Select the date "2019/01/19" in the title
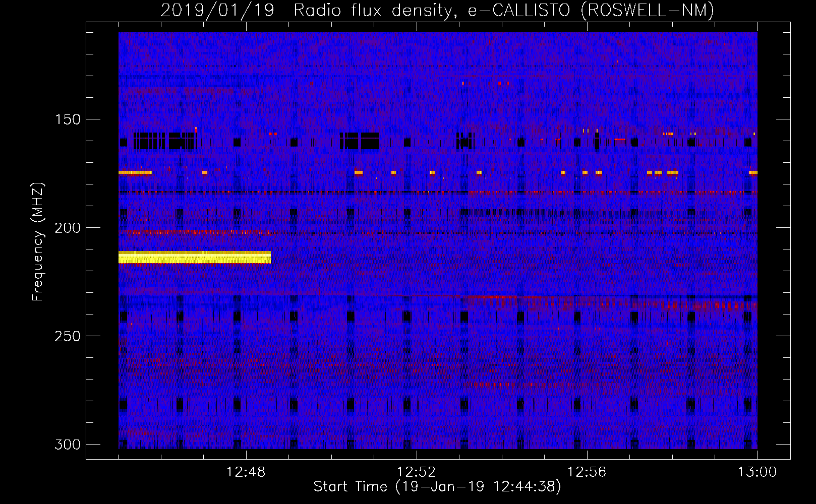816x504 pixels. [x=217, y=10]
